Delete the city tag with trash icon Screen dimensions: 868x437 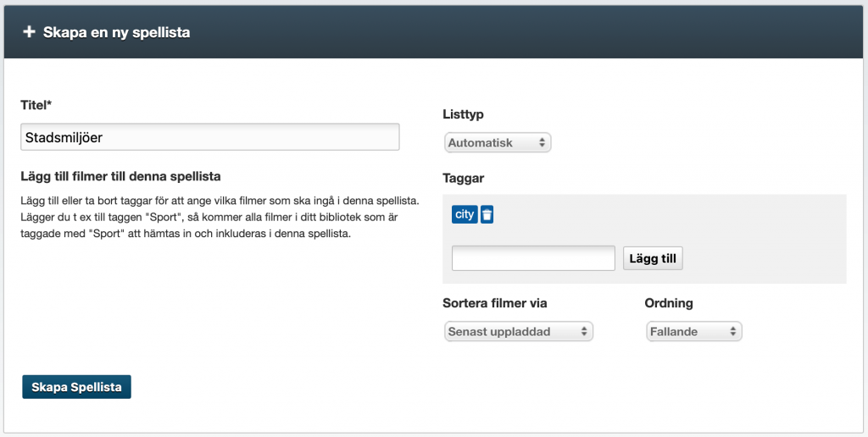[487, 214]
